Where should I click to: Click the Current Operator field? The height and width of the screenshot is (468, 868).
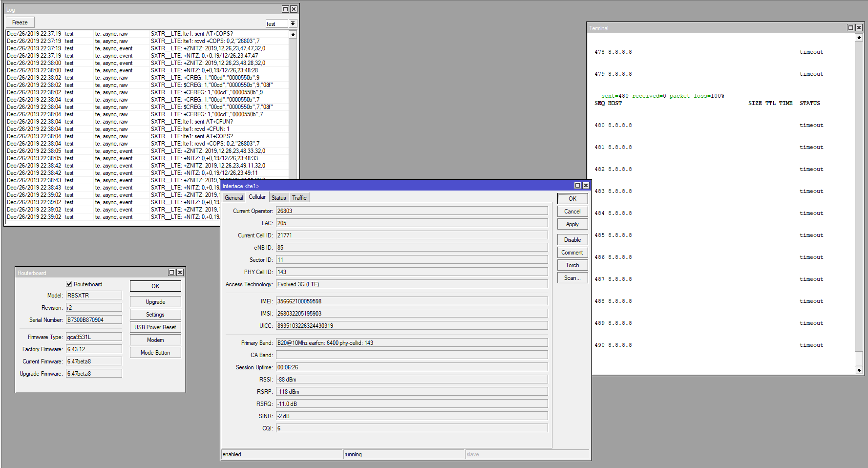click(x=411, y=211)
